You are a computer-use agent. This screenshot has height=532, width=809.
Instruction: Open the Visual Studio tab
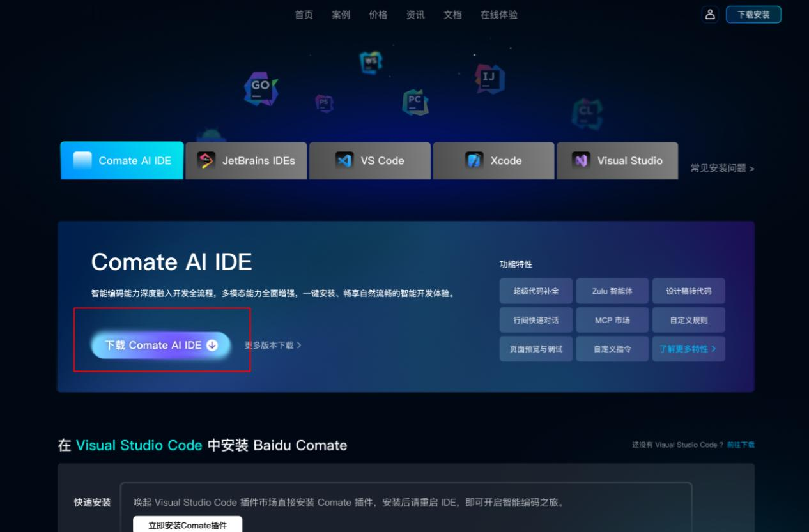point(617,160)
